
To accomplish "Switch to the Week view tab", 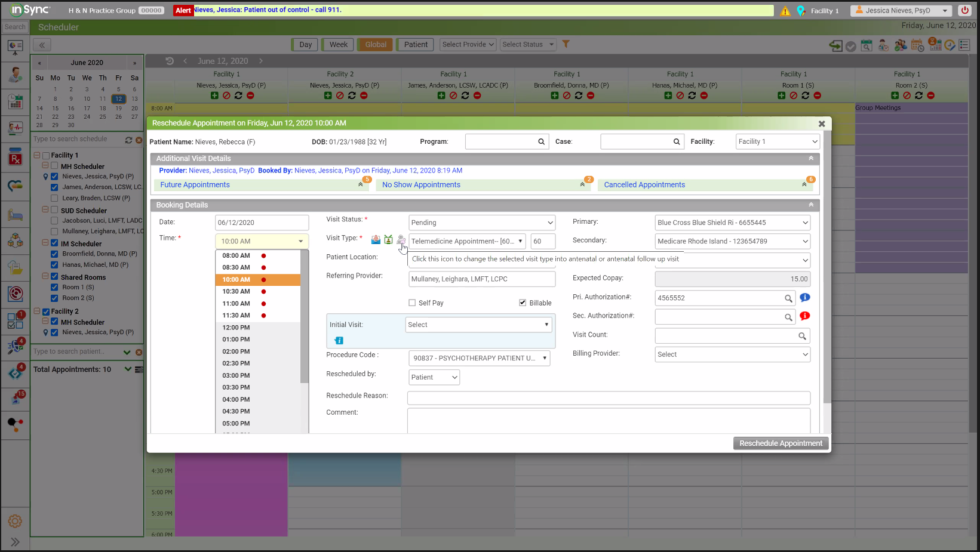I will 338,44.
